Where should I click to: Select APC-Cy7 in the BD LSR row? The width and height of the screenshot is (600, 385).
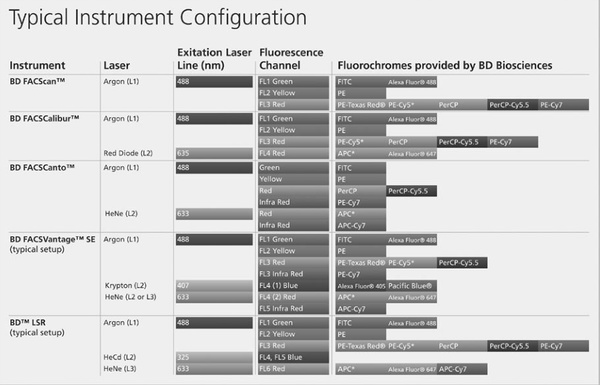pos(462,369)
